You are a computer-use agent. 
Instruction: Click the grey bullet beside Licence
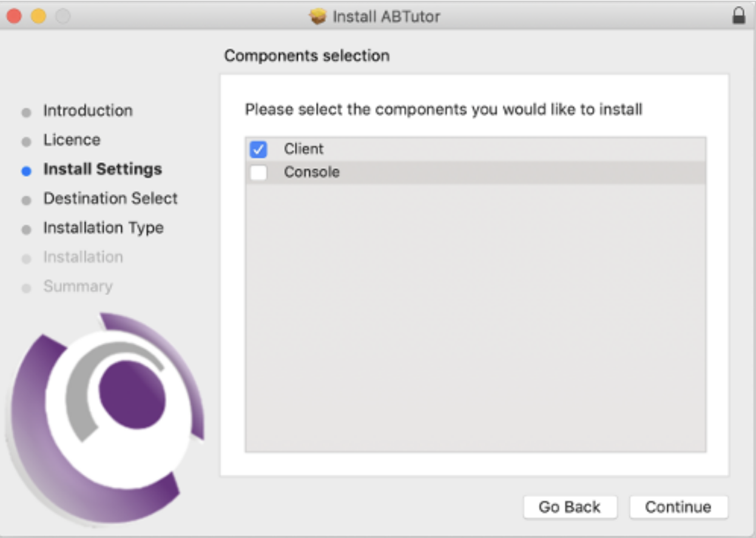point(26,142)
